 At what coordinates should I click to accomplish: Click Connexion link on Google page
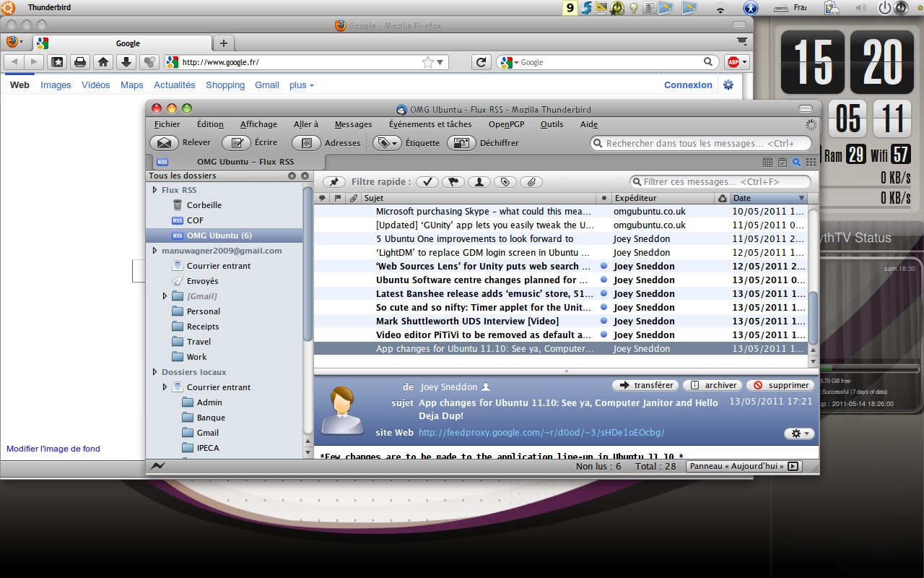[x=688, y=85]
